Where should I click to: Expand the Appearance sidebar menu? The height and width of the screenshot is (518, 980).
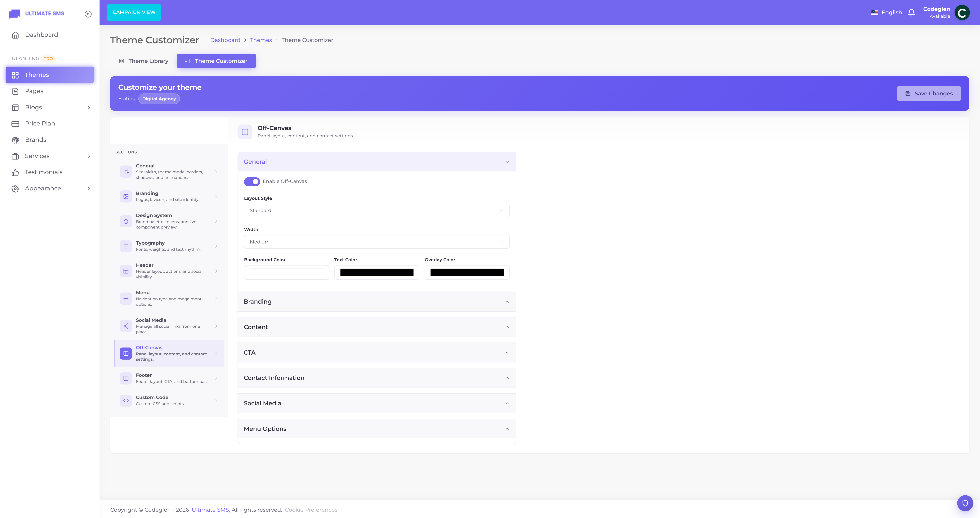click(50, 189)
